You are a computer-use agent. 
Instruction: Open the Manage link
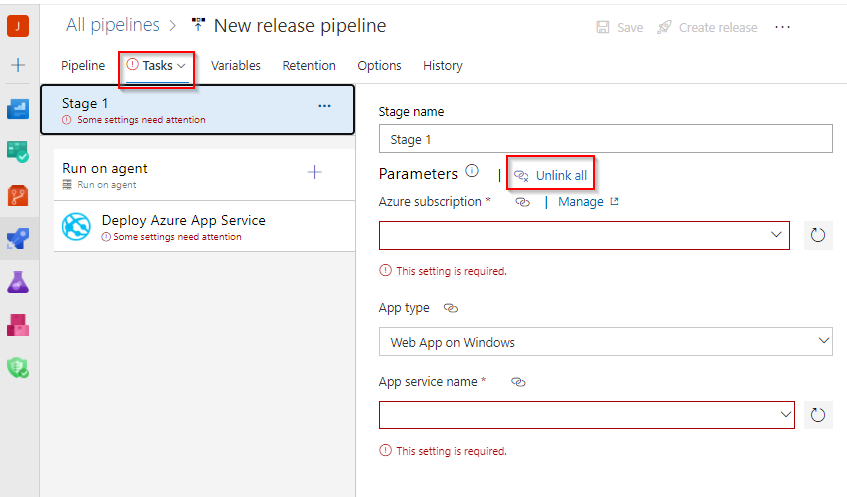click(588, 202)
